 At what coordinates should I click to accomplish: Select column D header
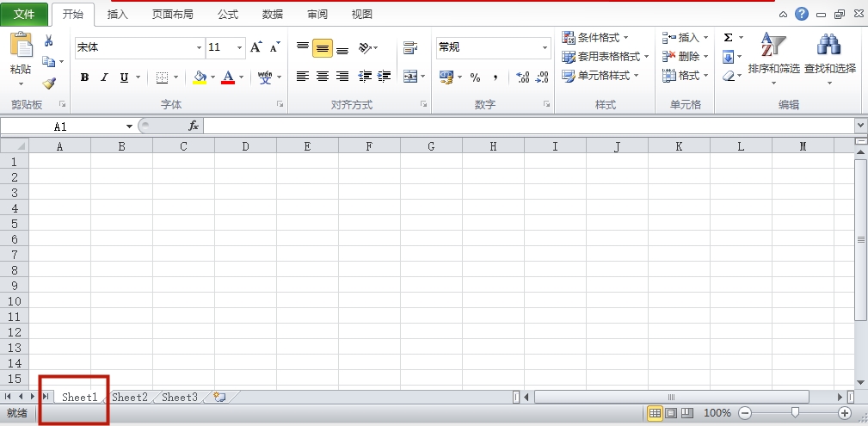point(245,146)
